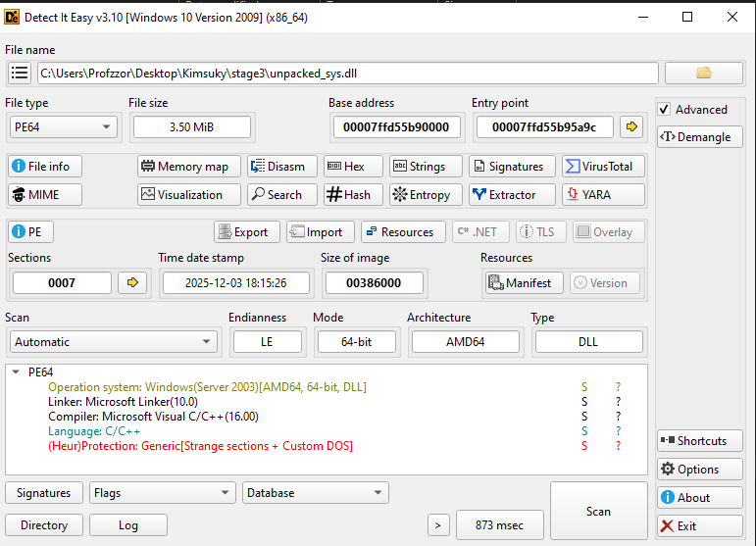Image resolution: width=756 pixels, height=546 pixels.
Task: Click the S link on Linker row
Action: (x=584, y=402)
